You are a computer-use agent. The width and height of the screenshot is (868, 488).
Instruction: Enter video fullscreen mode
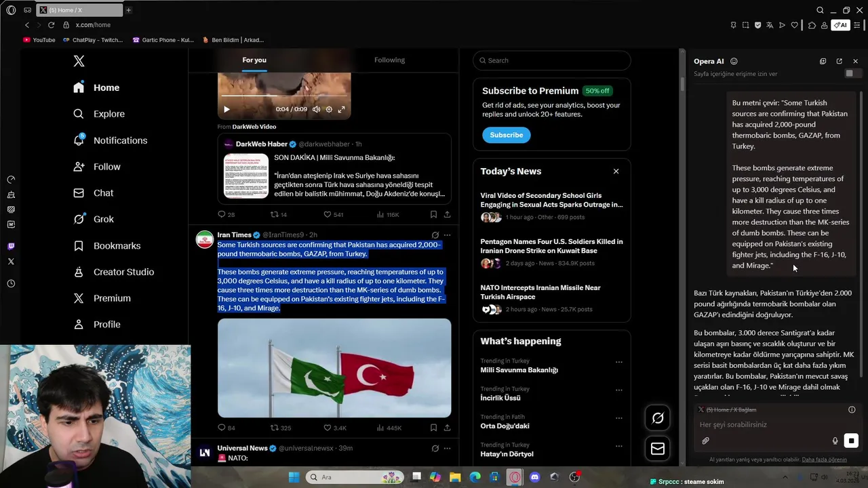tap(342, 109)
